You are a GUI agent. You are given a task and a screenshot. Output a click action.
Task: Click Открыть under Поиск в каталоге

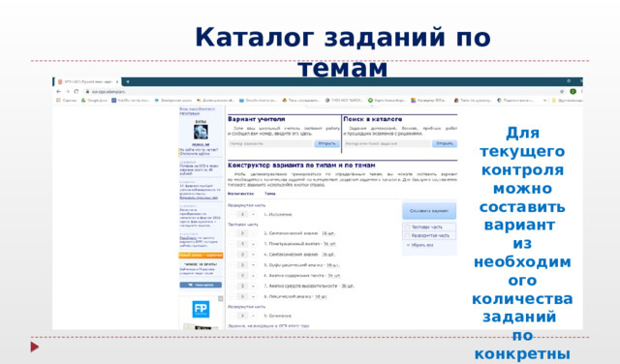(445, 144)
